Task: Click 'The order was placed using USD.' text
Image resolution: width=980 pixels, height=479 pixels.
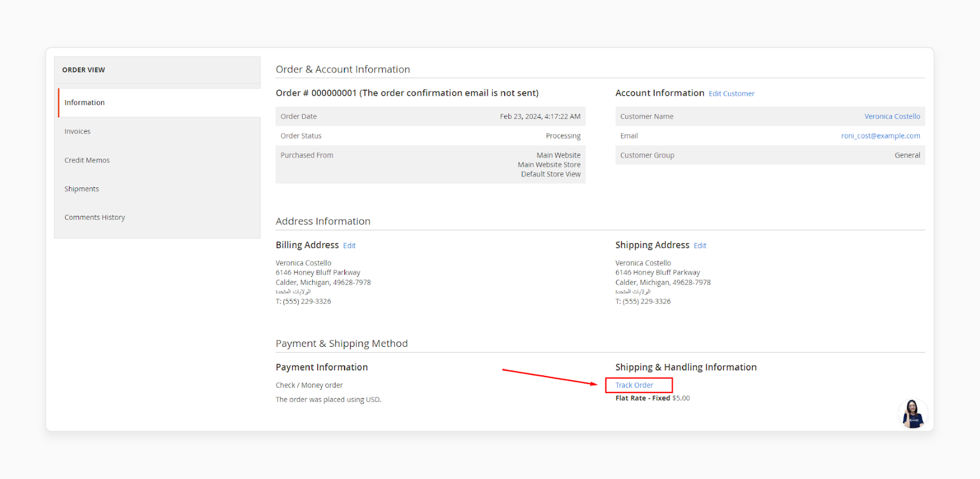Action: [x=328, y=399]
